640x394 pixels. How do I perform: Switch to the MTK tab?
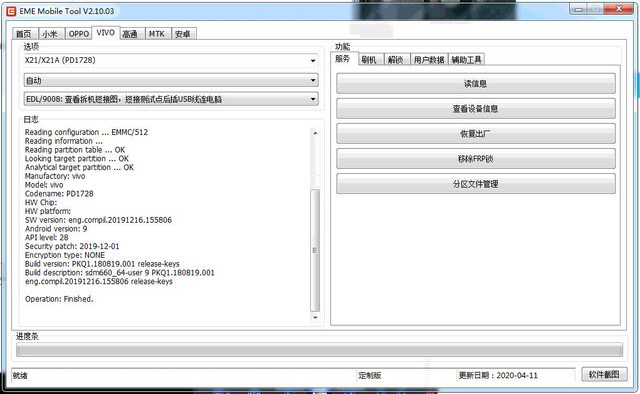[x=157, y=34]
